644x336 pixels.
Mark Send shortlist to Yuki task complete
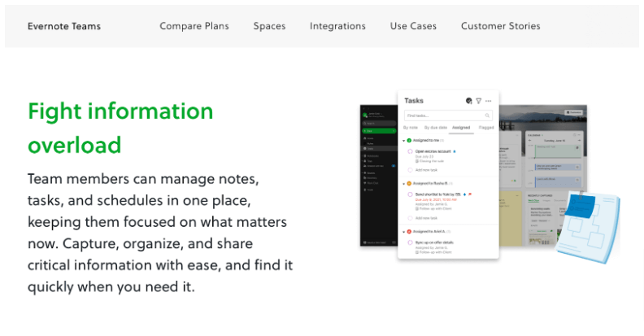coord(410,195)
